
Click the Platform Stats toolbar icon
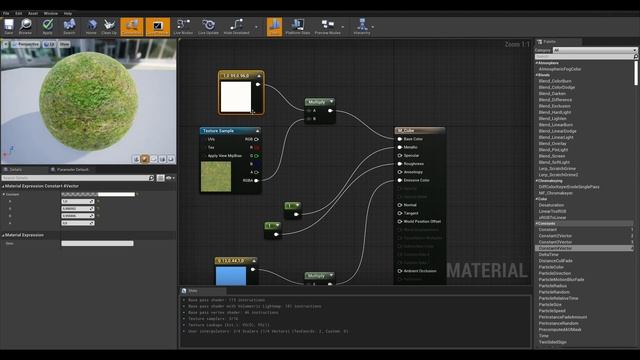pyautogui.click(x=298, y=27)
